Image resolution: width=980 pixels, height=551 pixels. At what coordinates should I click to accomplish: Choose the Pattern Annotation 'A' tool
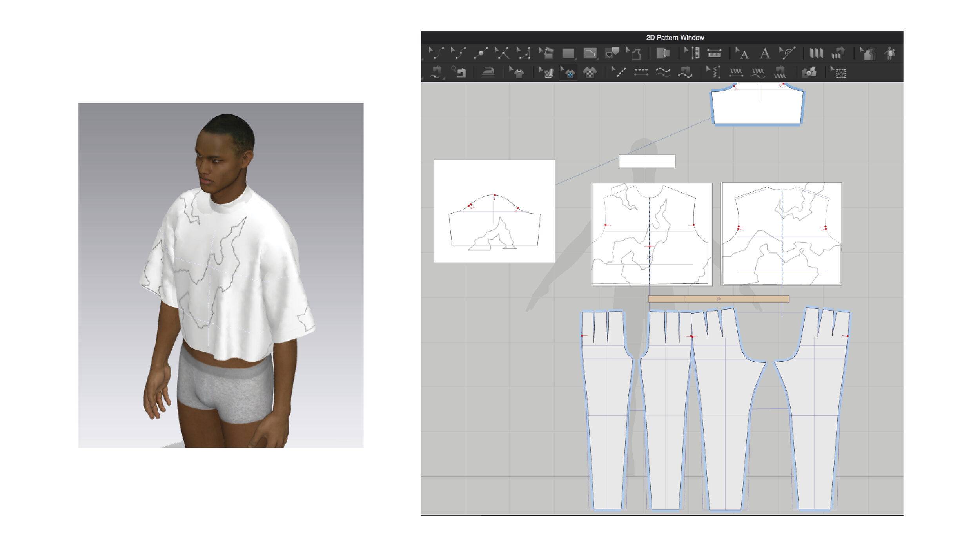(764, 53)
